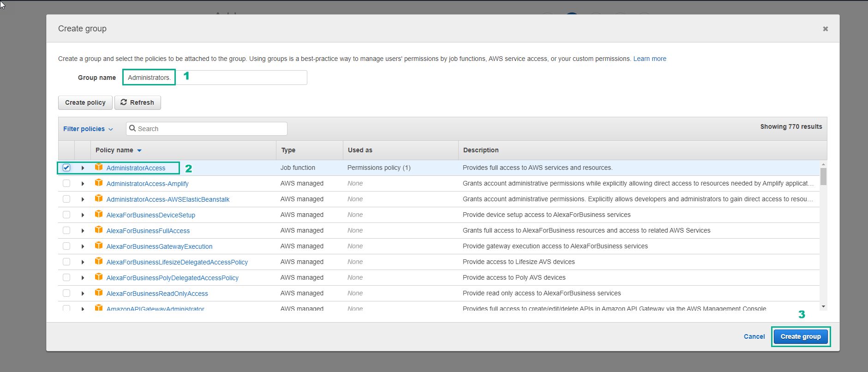Expand the AlexaForBusinessLifesizeDelegatedAccessPolicy row details
868x372 pixels.
click(x=83, y=262)
